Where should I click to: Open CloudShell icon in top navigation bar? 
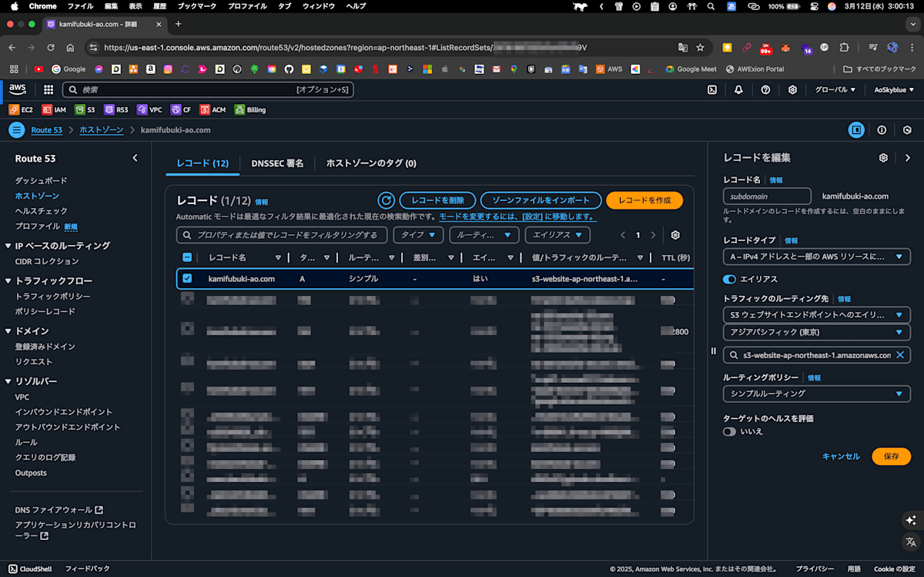pyautogui.click(x=712, y=89)
